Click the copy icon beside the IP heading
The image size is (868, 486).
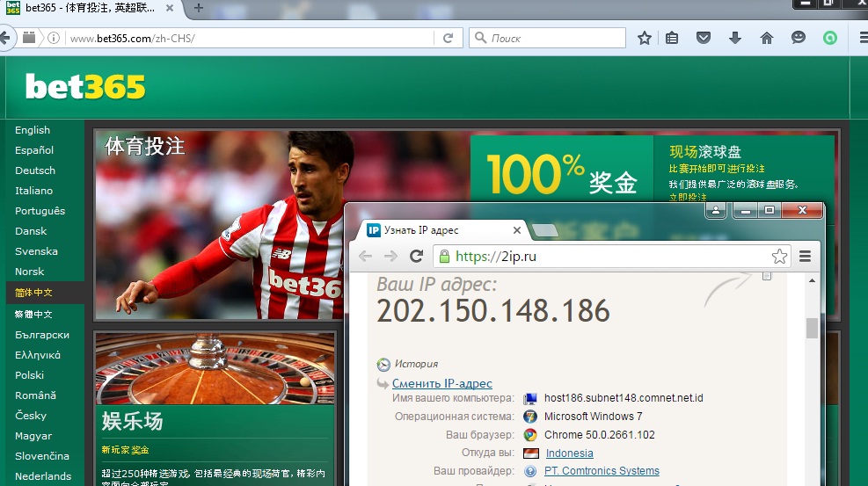coord(767,275)
